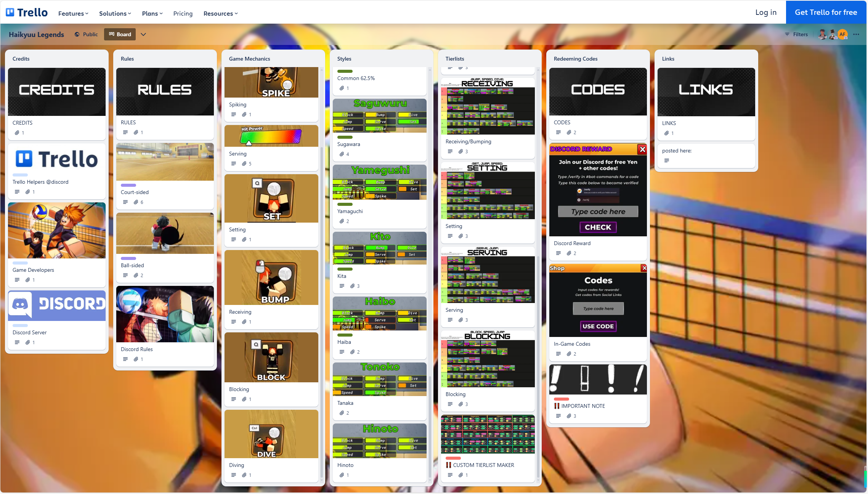The height and width of the screenshot is (494, 868).
Task: Click the Log in button
Action: coord(765,12)
